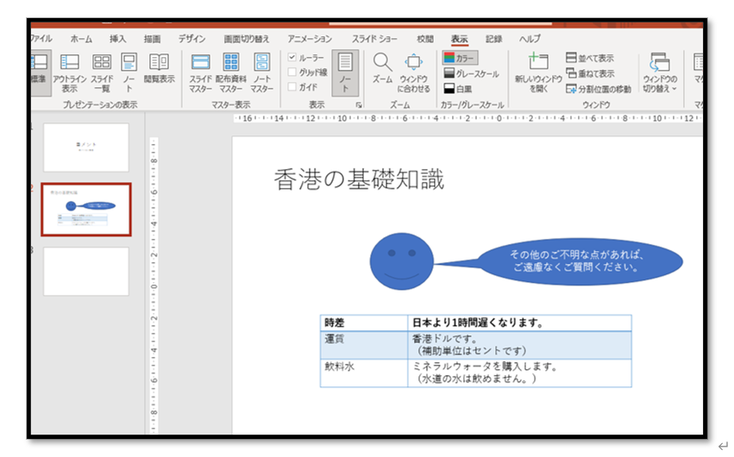Enable the Guides (ガイド) checkbox

tap(292, 87)
